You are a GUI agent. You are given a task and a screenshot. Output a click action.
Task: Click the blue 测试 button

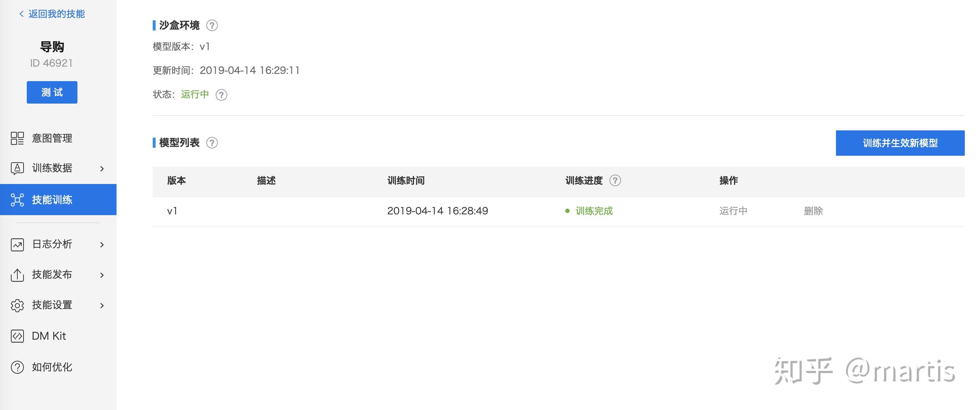tap(52, 92)
